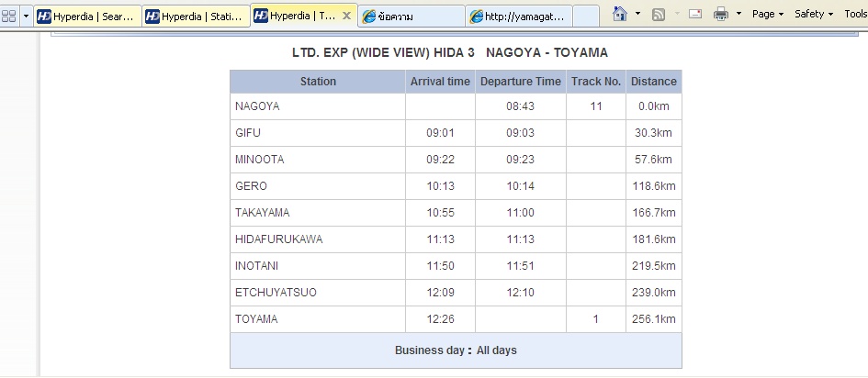The width and height of the screenshot is (868, 378).
Task: Expand the feeds dropdown arrow
Action: tap(677, 14)
